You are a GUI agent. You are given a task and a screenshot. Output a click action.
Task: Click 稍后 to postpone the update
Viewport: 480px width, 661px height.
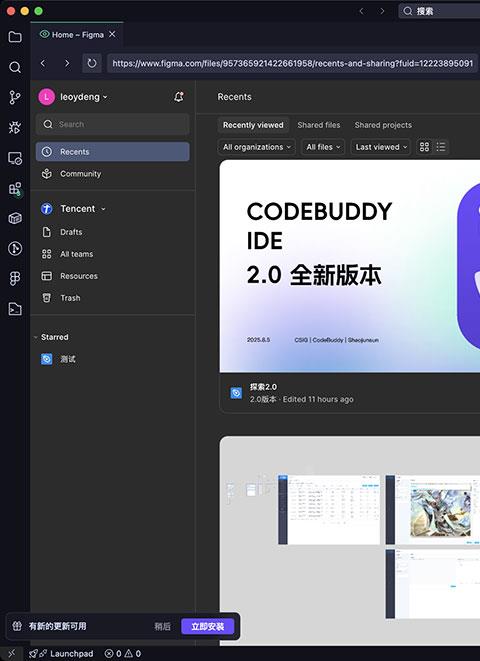coord(162,626)
